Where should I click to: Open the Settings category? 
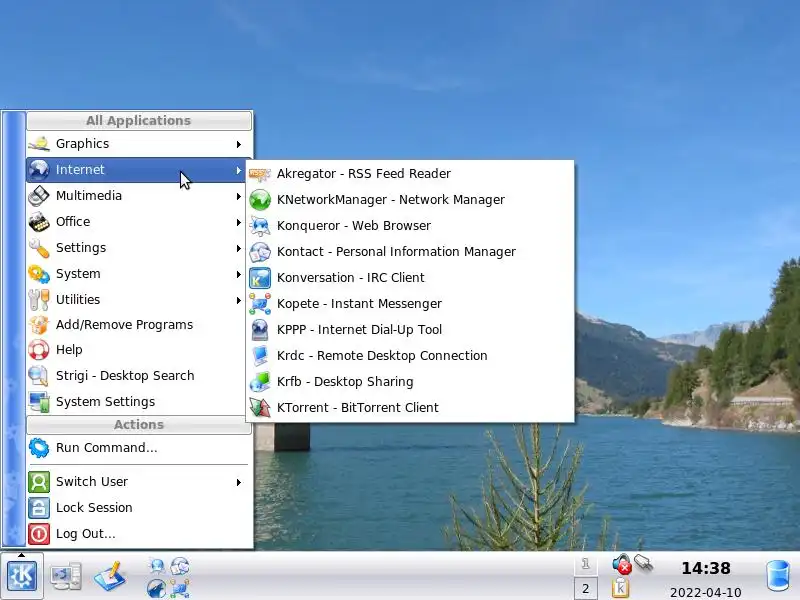[139, 248]
